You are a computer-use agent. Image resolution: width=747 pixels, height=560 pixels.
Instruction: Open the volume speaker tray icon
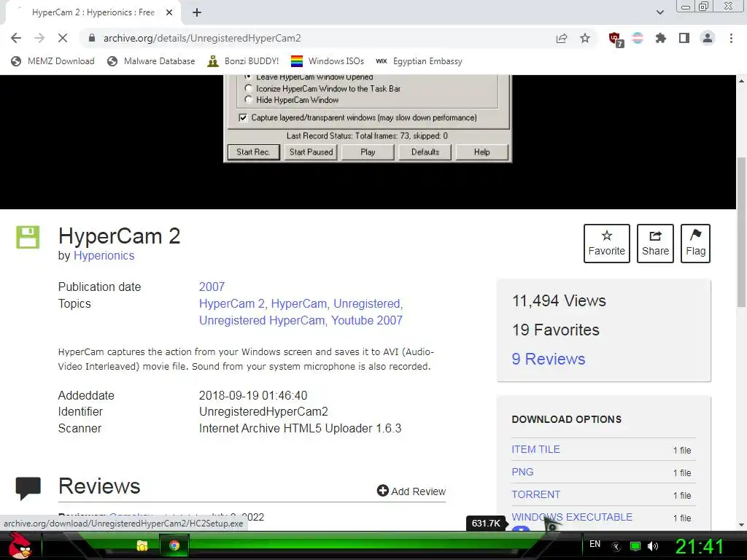click(x=653, y=546)
